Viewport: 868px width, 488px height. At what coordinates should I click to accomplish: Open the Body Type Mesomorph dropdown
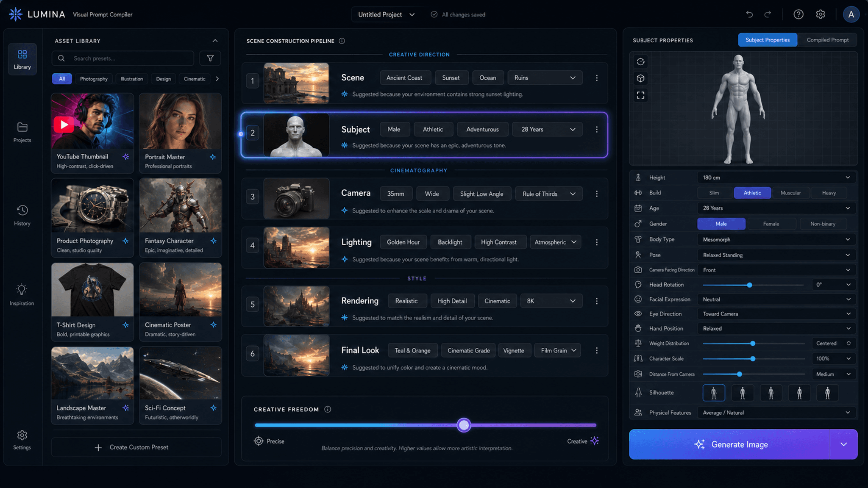776,239
